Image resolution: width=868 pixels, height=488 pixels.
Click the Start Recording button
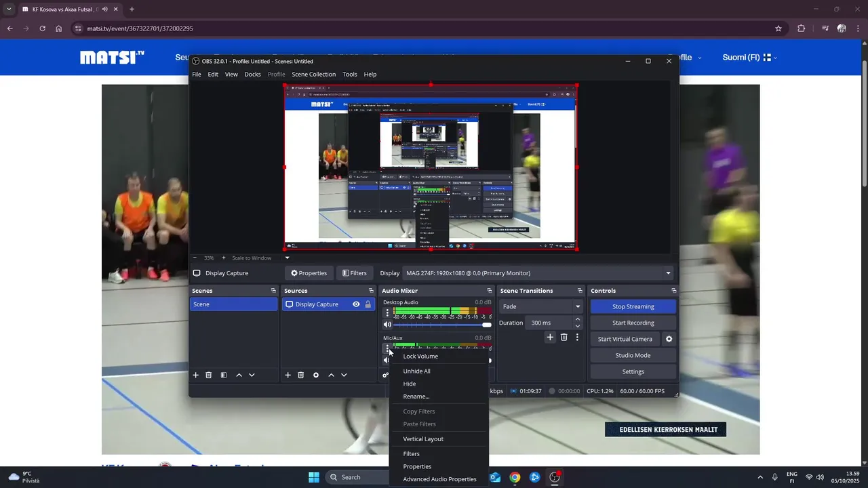633,323
